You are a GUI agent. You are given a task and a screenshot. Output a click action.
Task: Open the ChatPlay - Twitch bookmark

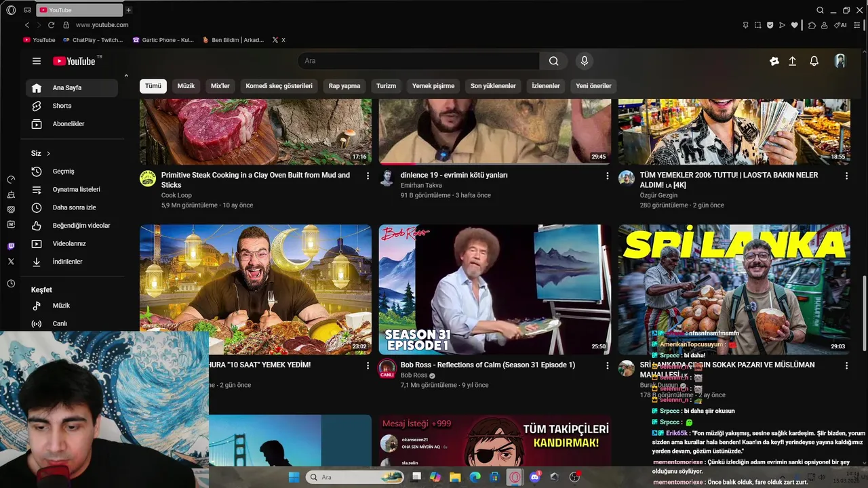coord(93,40)
